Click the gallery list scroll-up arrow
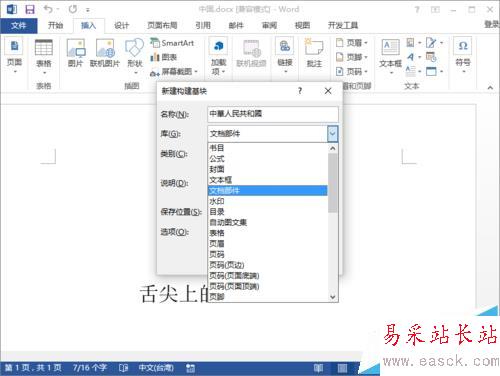500x376 pixels. [333, 148]
